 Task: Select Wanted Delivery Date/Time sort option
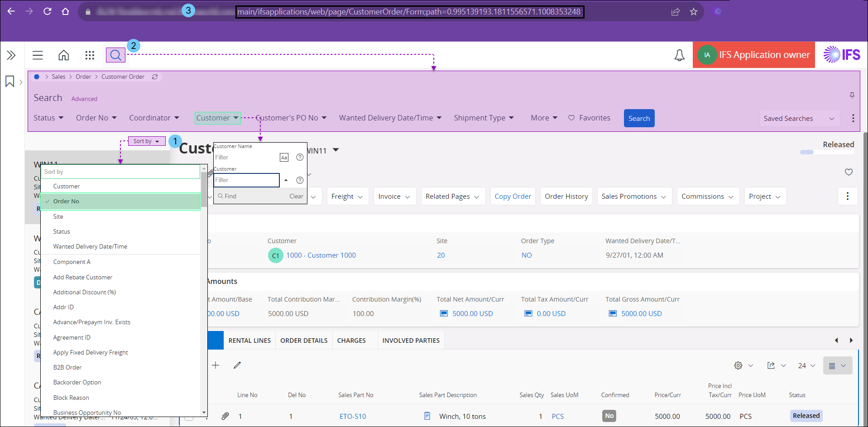pos(90,247)
